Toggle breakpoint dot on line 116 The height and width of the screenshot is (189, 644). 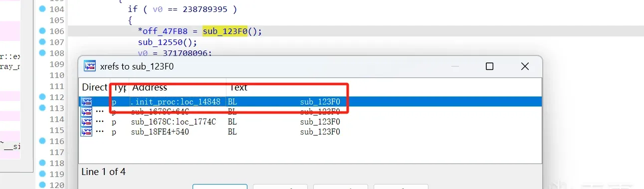[42, 141]
